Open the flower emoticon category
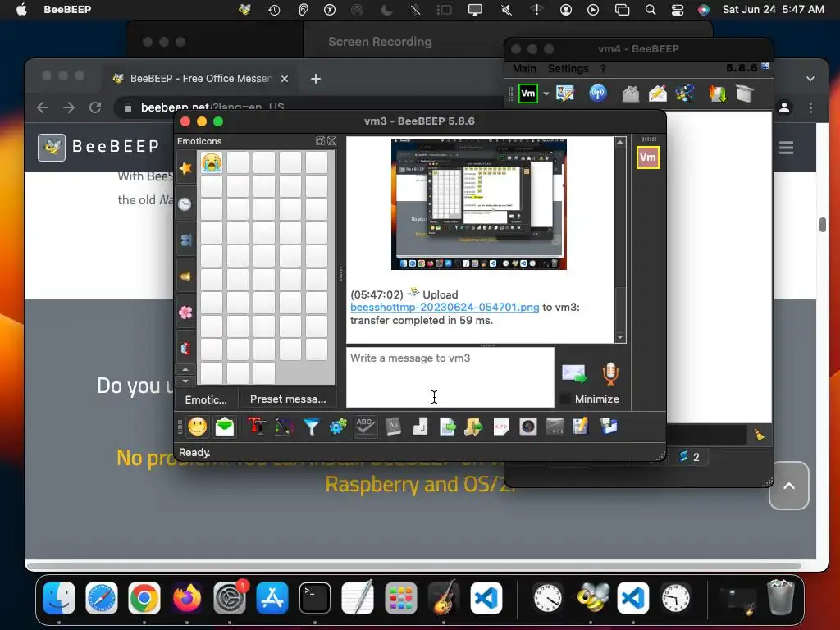This screenshot has width=840, height=630. pyautogui.click(x=185, y=313)
